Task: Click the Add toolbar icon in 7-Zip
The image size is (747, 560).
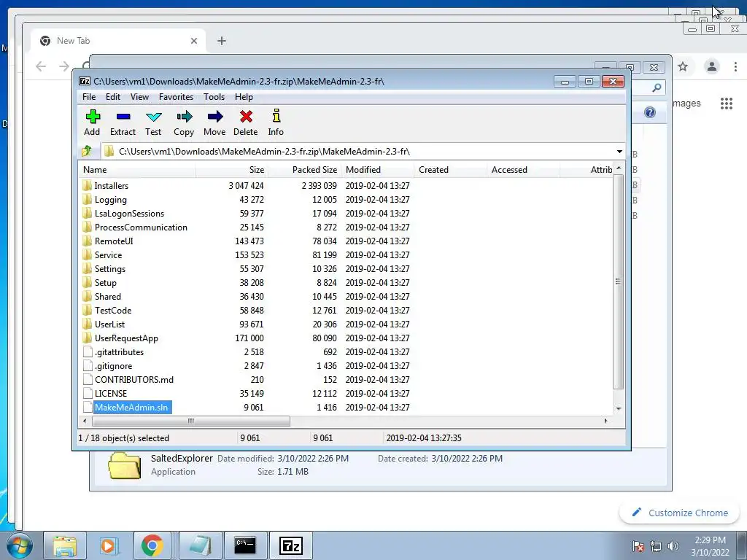Action: point(93,117)
